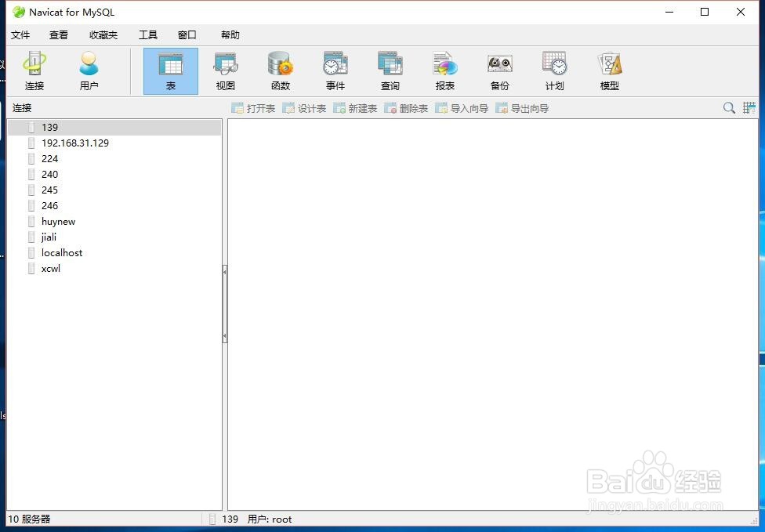765x532 pixels.
Task: Select the 报表 (Report) toolbar button
Action: pyautogui.click(x=445, y=71)
